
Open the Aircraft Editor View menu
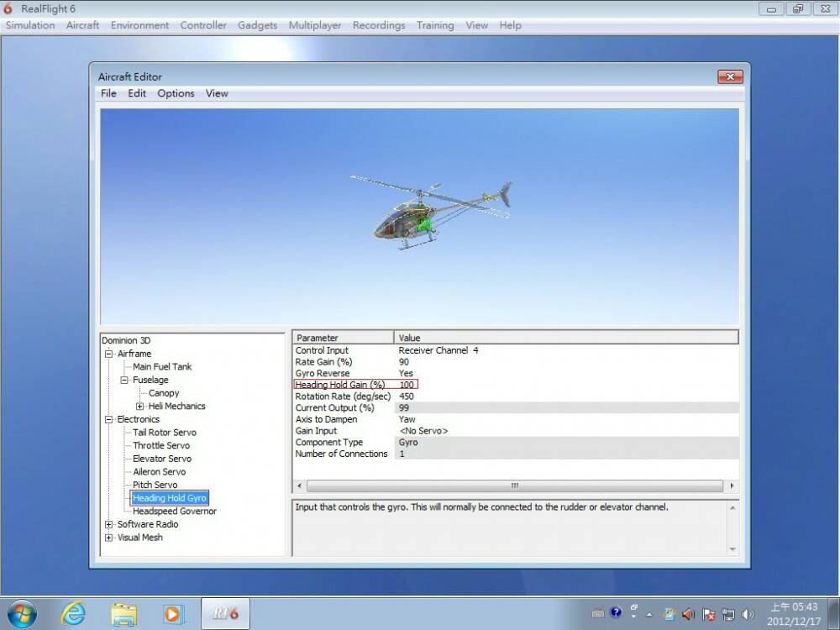coord(217,93)
